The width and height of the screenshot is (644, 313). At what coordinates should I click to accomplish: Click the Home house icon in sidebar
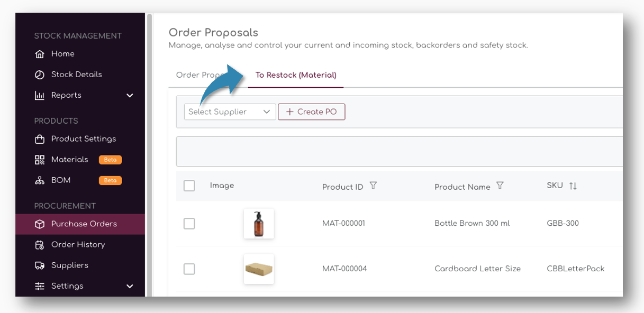pos(39,54)
